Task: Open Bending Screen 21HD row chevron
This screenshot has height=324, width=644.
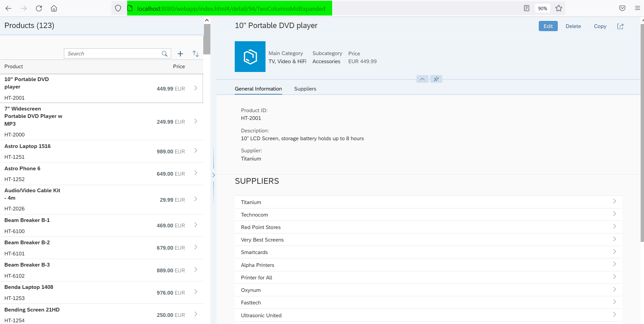Action: [x=195, y=314]
